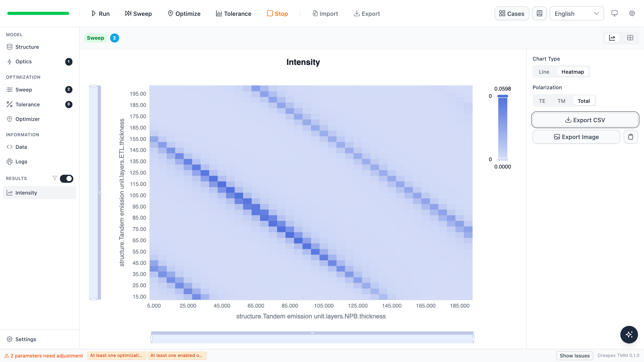This screenshot has width=644, height=362.
Task: Click the results filter funnel icon
Action: 55,178
